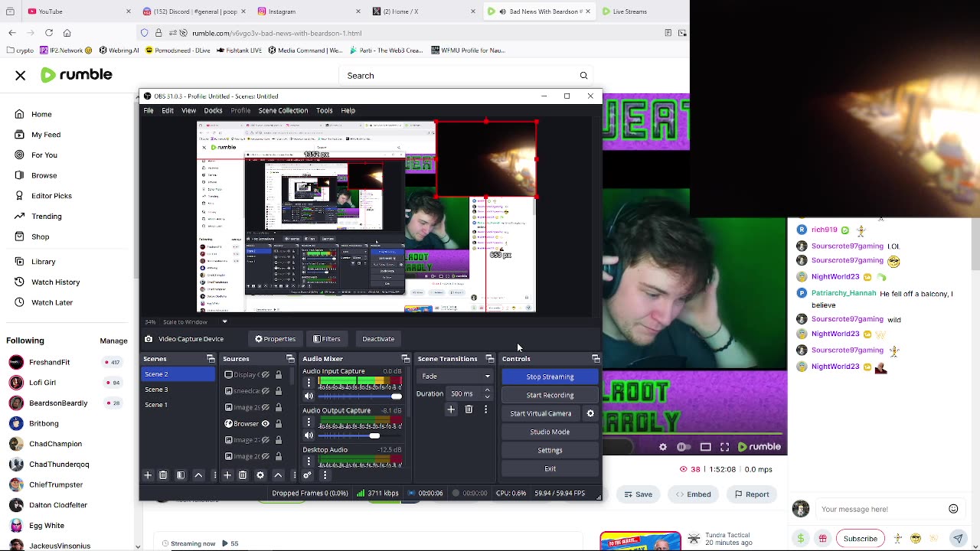Mute Audio Input Capture
The width and height of the screenshot is (980, 551).
point(309,396)
